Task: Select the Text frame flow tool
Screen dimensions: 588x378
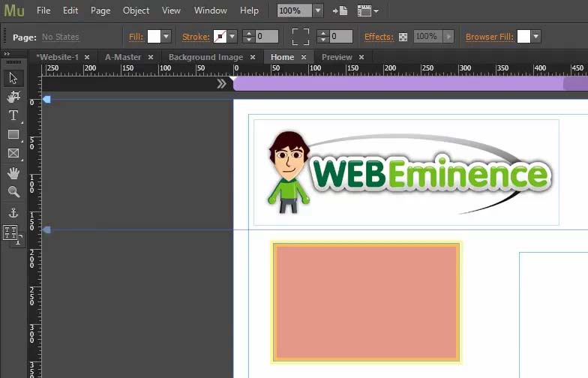Action: click(12, 235)
